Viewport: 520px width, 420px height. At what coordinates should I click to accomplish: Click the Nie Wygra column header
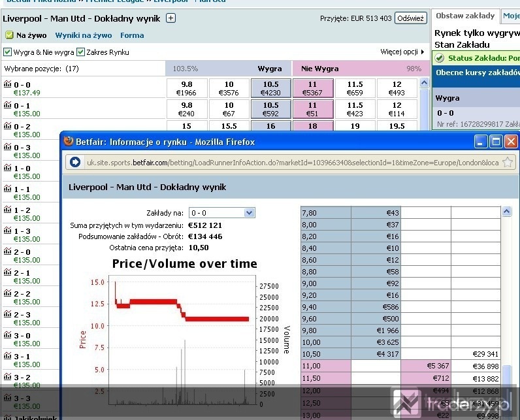319,69
